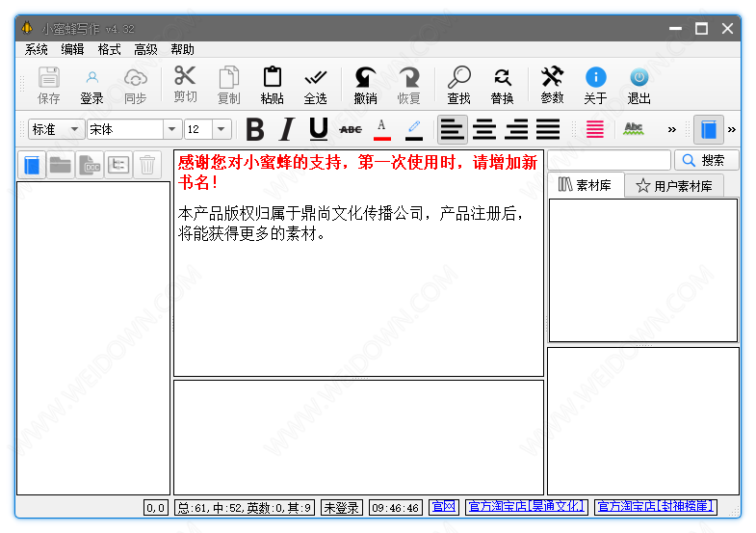
Task: Open the 参数 settings tools icon
Action: point(552,86)
